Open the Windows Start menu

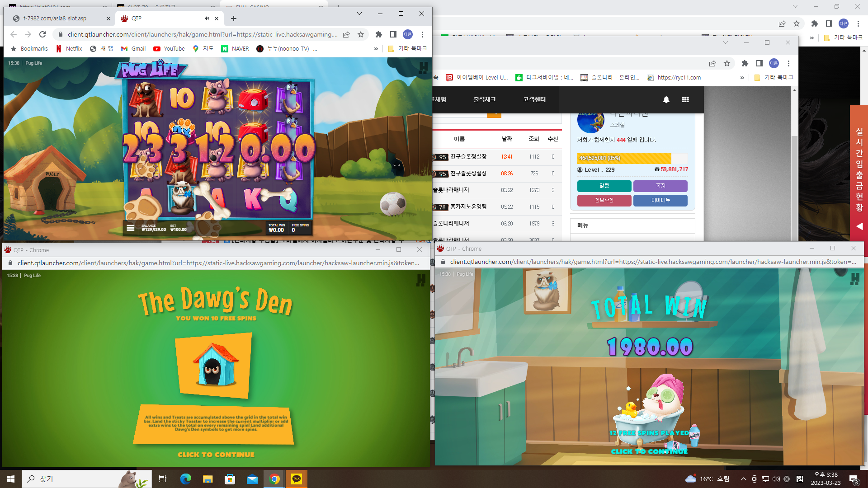[11, 479]
